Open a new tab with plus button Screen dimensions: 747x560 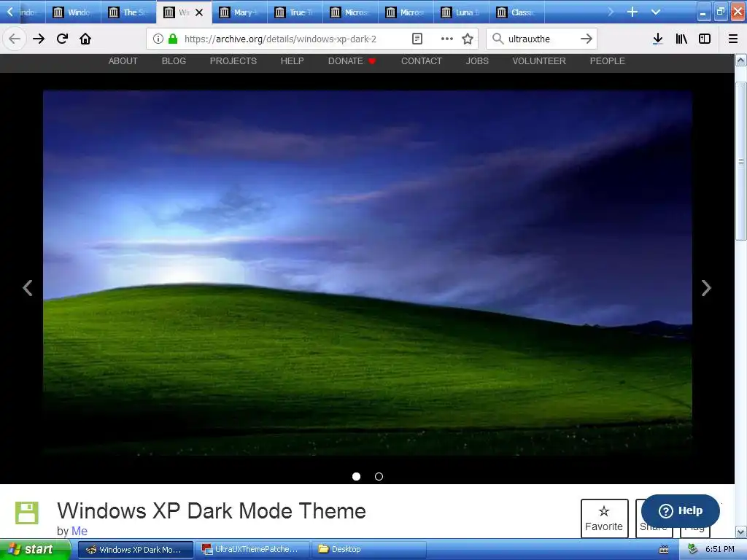click(x=632, y=12)
